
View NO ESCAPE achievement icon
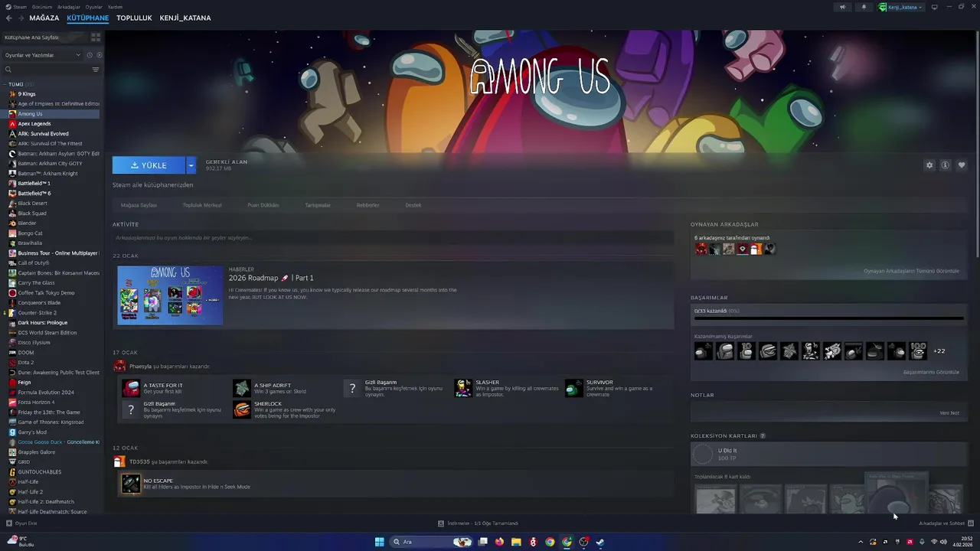pyautogui.click(x=131, y=484)
